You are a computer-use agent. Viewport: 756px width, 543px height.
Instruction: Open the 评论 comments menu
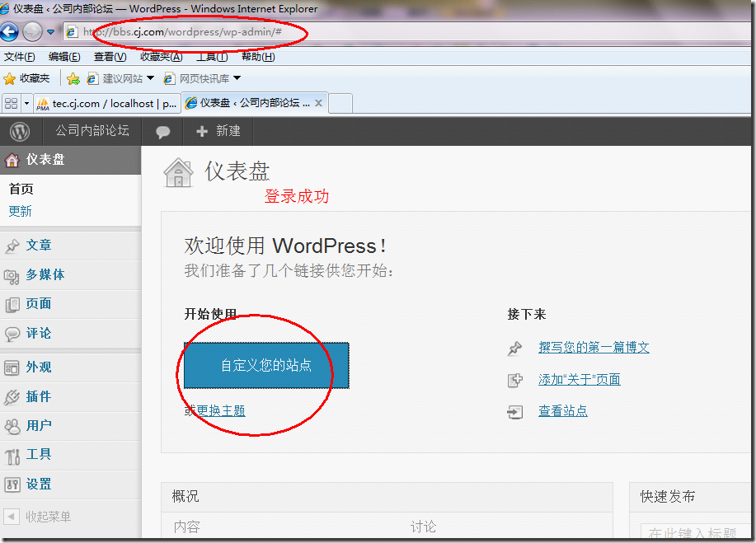click(x=39, y=334)
